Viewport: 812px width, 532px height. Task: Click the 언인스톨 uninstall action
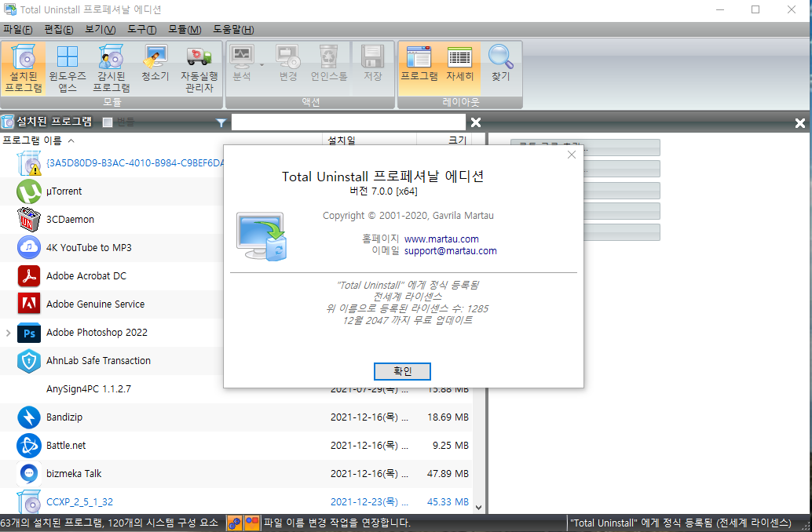329,63
